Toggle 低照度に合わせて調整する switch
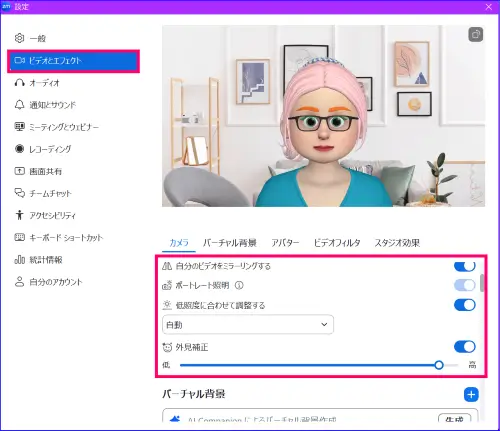The width and height of the screenshot is (500, 431). pos(465,305)
